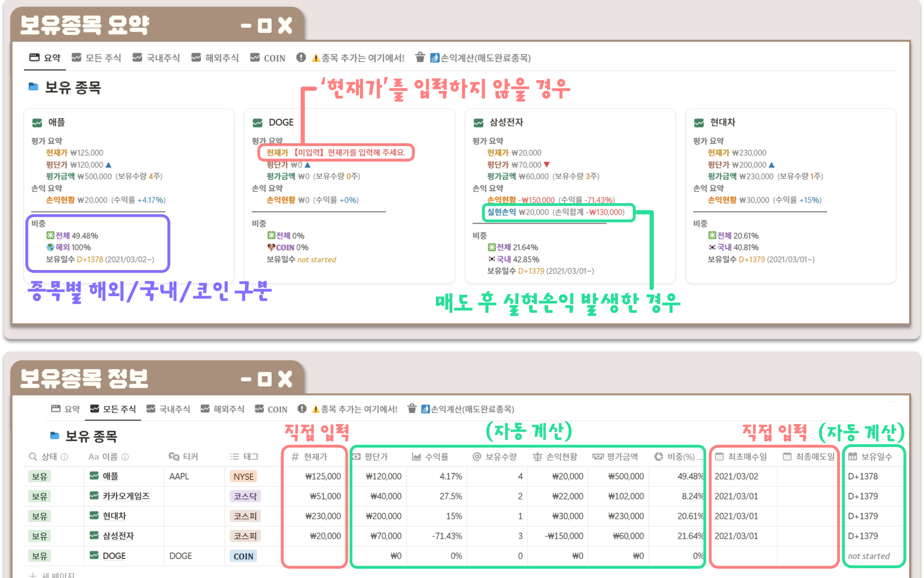
Task: Click info icon beside 이름 header
Action: (x=125, y=457)
